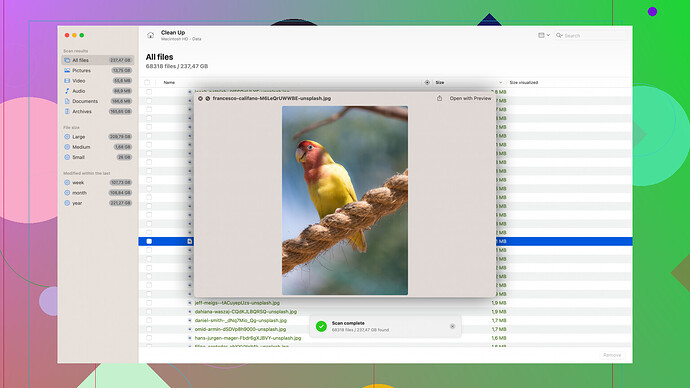Select All files in Scan results
This screenshot has width=690, height=388.
[98, 60]
